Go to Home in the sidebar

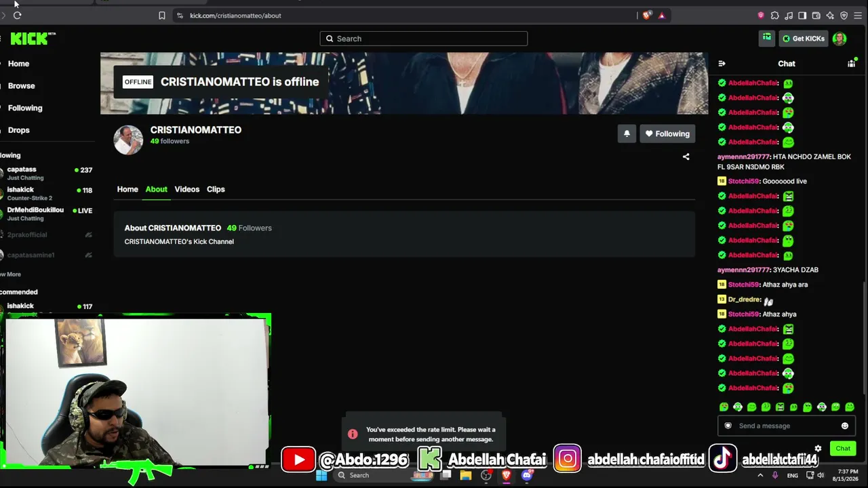point(18,64)
